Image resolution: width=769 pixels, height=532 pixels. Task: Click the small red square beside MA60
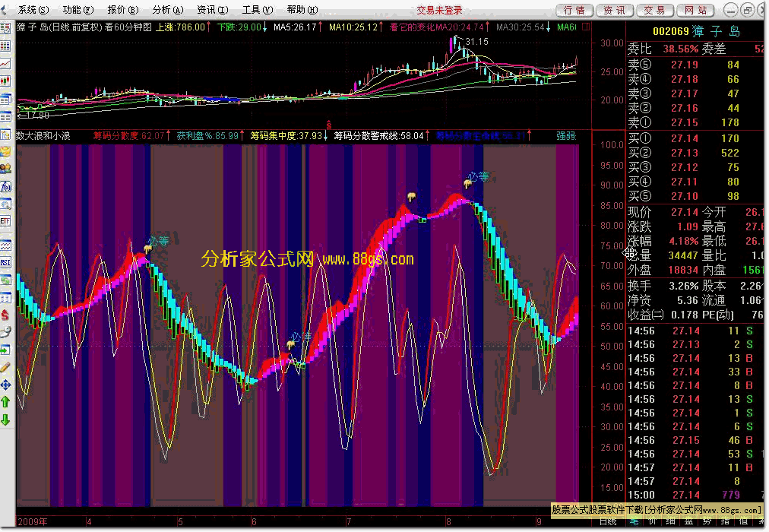(586, 27)
